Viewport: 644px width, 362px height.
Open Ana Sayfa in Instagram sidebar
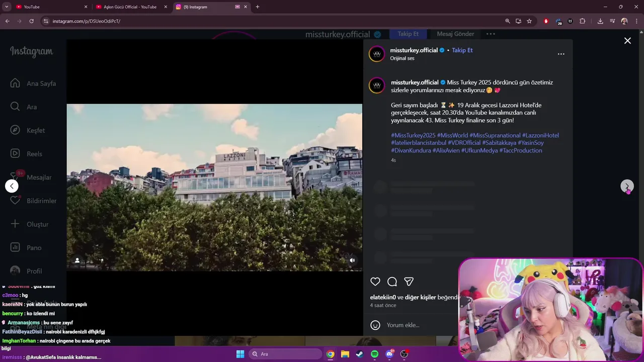click(x=33, y=83)
